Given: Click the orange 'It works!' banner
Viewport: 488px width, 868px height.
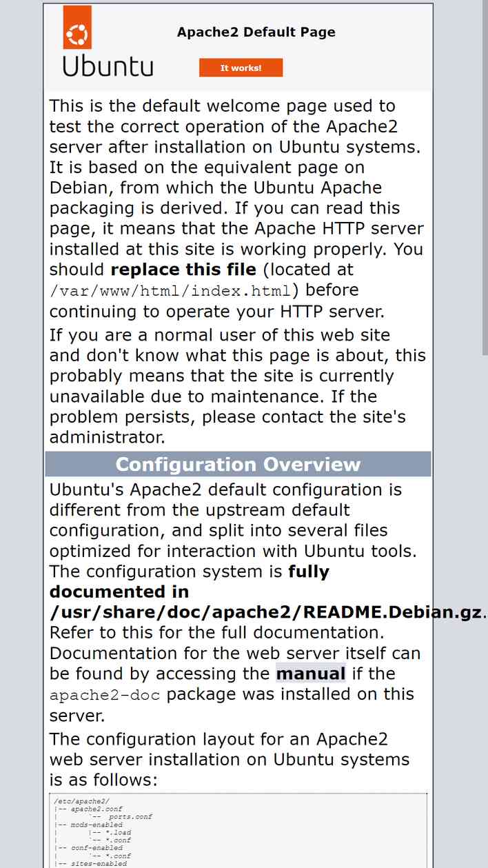Looking at the screenshot, I should tap(241, 68).
